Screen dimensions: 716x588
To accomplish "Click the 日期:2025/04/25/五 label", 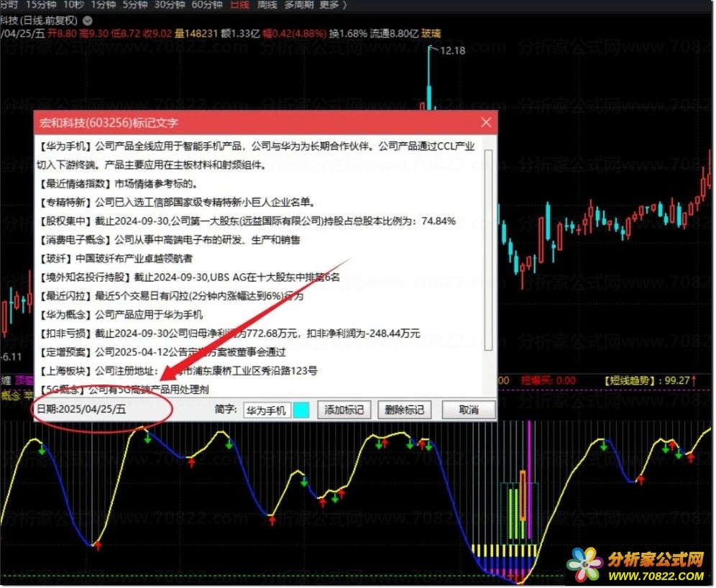I will tap(81, 409).
